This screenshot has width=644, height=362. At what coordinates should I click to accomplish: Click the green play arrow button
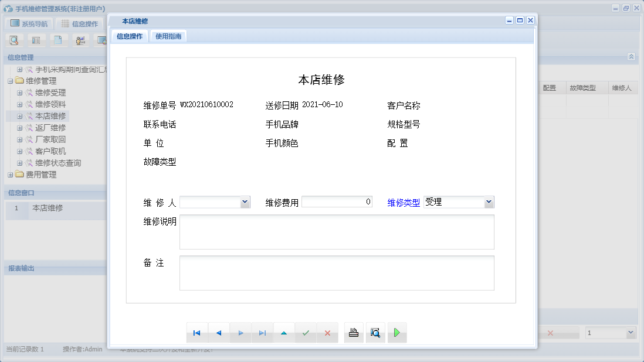pyautogui.click(x=397, y=333)
